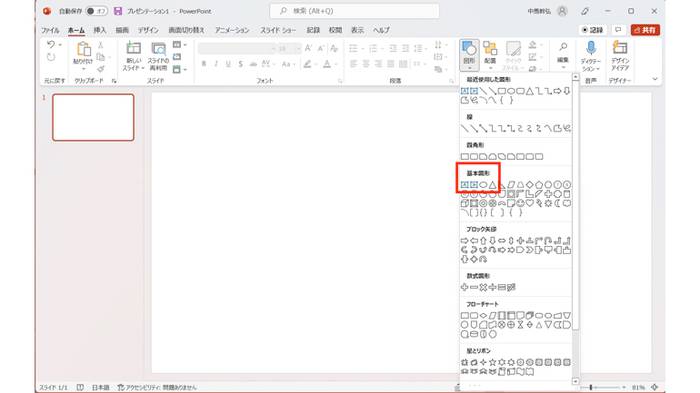Open the Shapes gallery dropdown
Image resolution: width=700 pixels, height=393 pixels.
coord(469,55)
